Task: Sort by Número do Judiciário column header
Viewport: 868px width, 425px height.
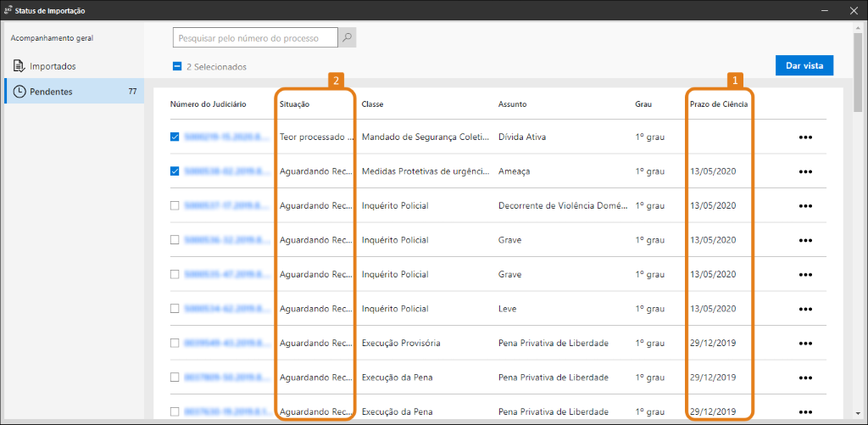Action: point(209,103)
